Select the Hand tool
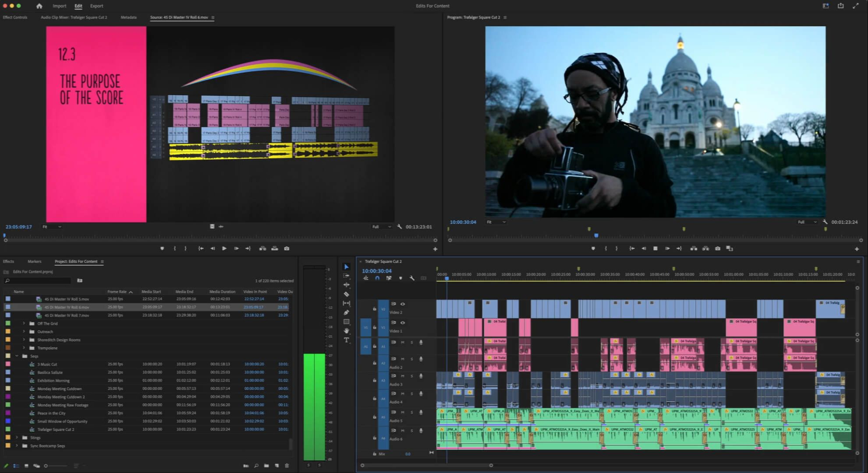 346,331
